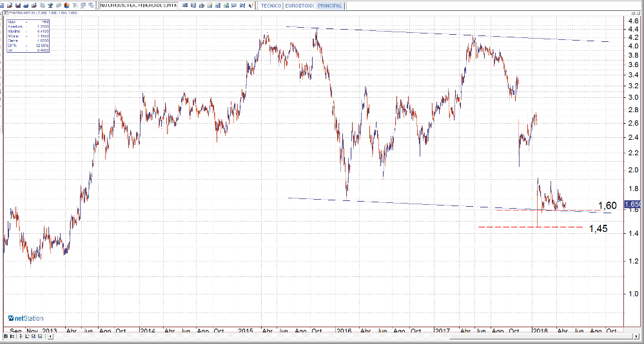The height and width of the screenshot is (344, 644).
Task: Click the left scroll arrow of the horizontal scrollbar
Action: (50, 337)
